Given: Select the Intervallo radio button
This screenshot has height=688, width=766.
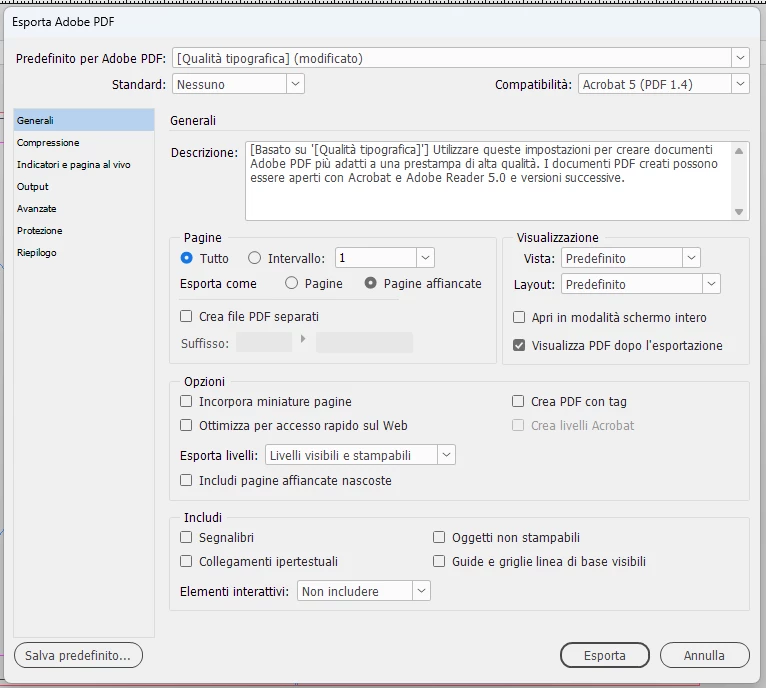Looking at the screenshot, I should [x=254, y=258].
